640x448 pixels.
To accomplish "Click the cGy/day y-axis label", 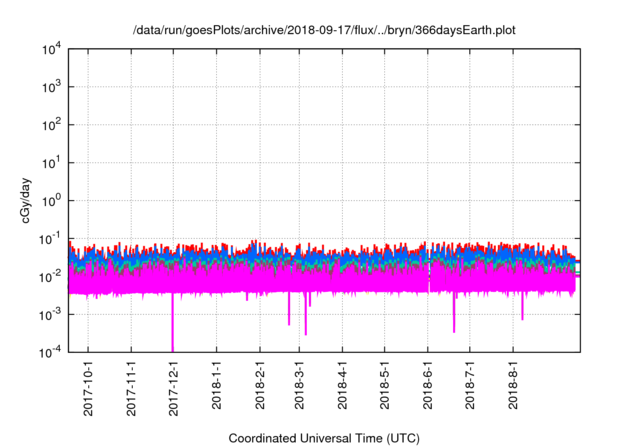I will pyautogui.click(x=31, y=199).
